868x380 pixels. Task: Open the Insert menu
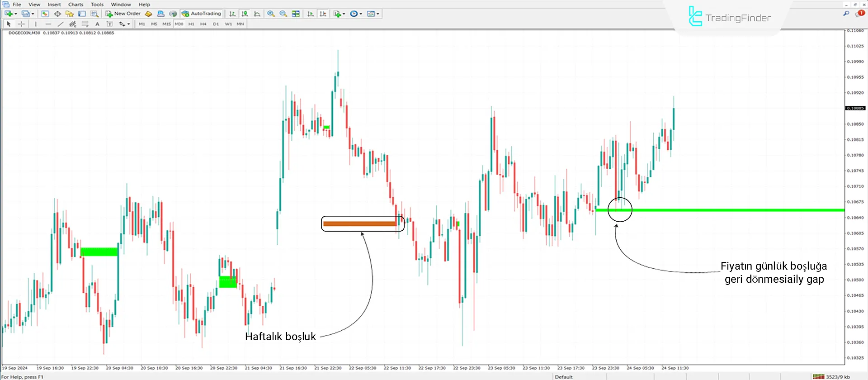pos(54,5)
